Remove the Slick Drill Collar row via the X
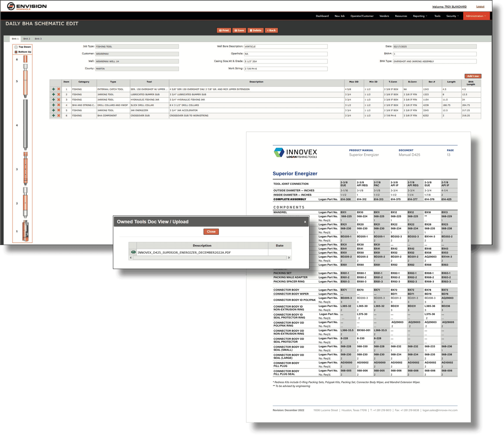 [59, 105]
